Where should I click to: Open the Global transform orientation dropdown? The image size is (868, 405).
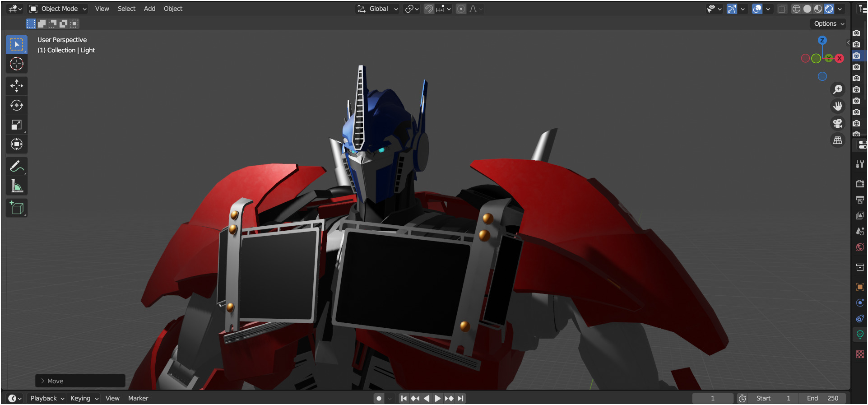pyautogui.click(x=378, y=9)
